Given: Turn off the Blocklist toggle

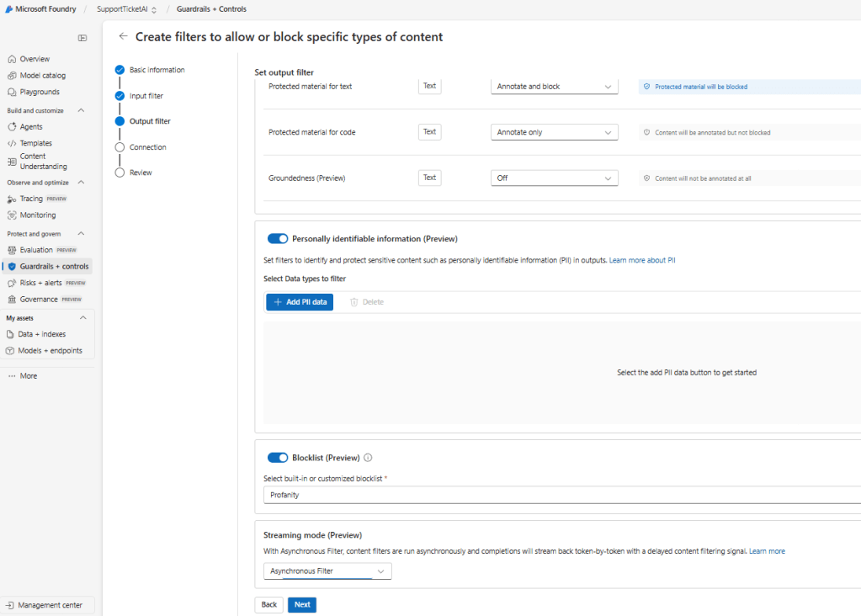Looking at the screenshot, I should [x=278, y=458].
